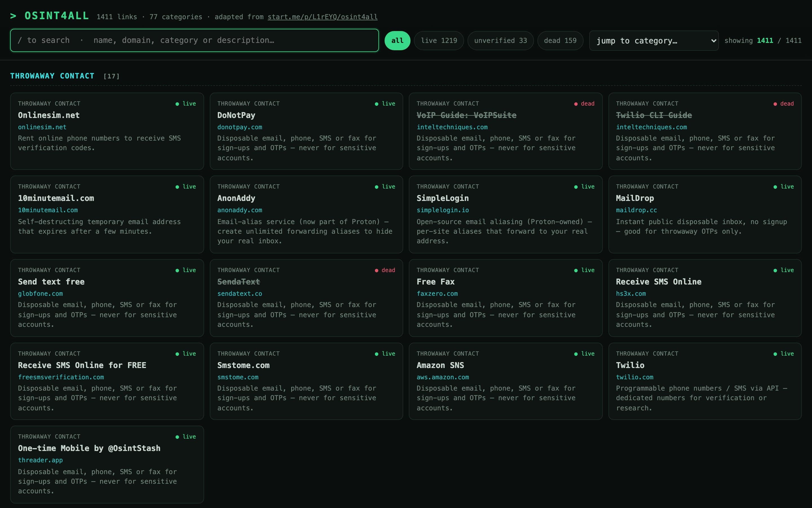
Task: Click the 'showing 1411 / 1411' counter text
Action: (x=763, y=41)
